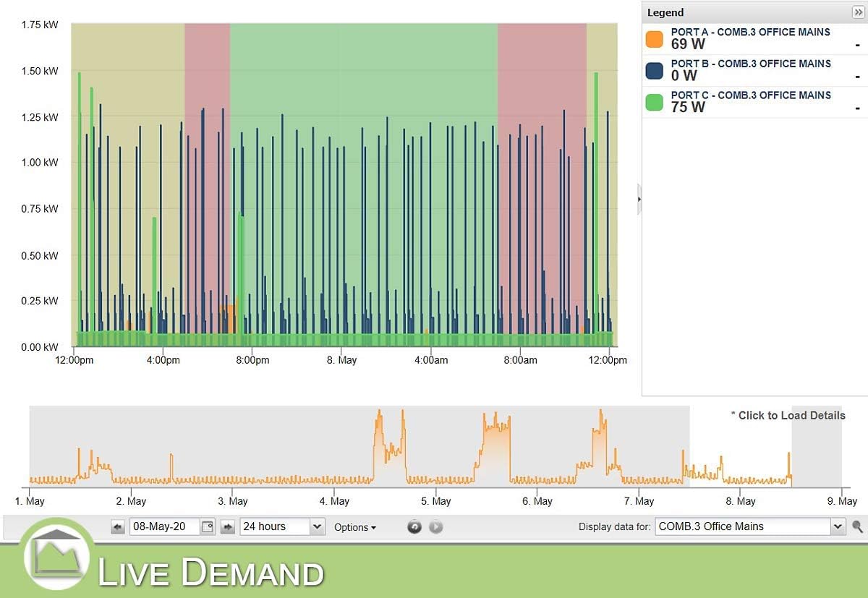The width and height of the screenshot is (868, 598).
Task: Click the collapse arrow on the chart's right edge
Action: (639, 198)
